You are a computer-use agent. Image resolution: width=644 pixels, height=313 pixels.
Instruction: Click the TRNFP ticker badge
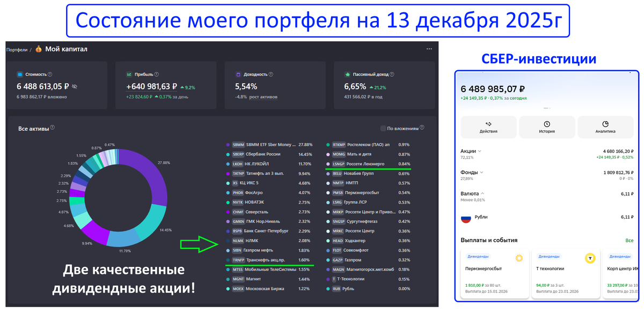pos(238,260)
